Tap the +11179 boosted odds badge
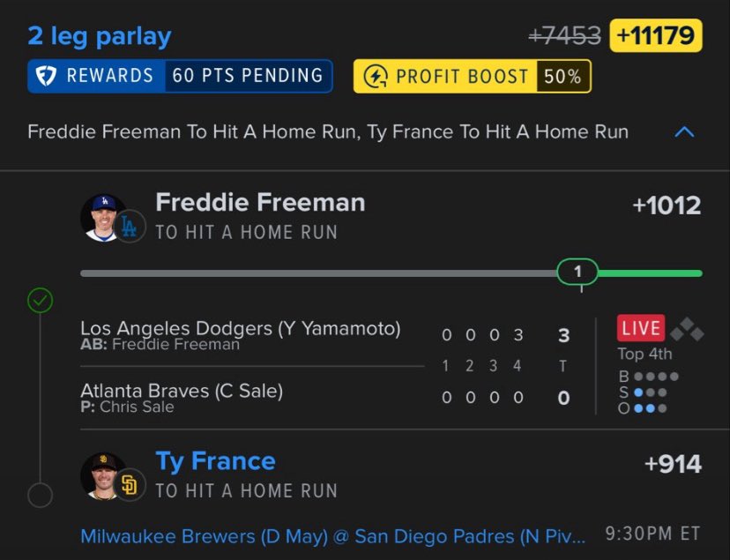Screen dimensions: 730x560 656,35
